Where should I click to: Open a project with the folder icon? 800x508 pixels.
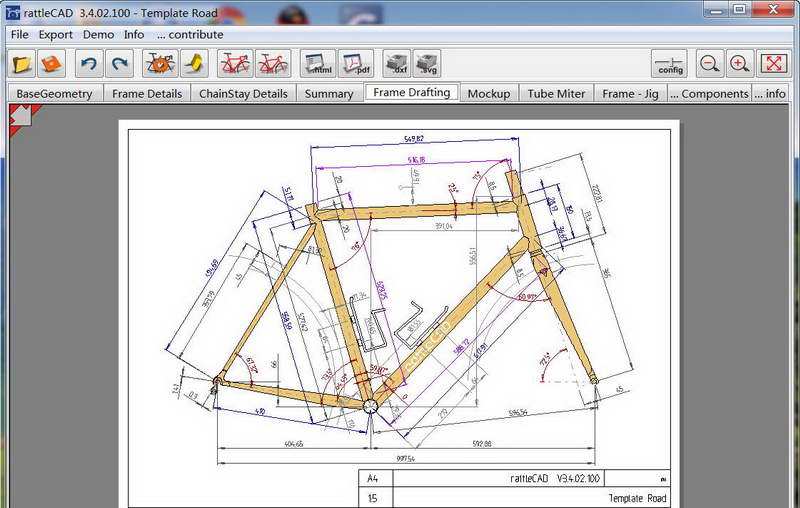pos(21,64)
